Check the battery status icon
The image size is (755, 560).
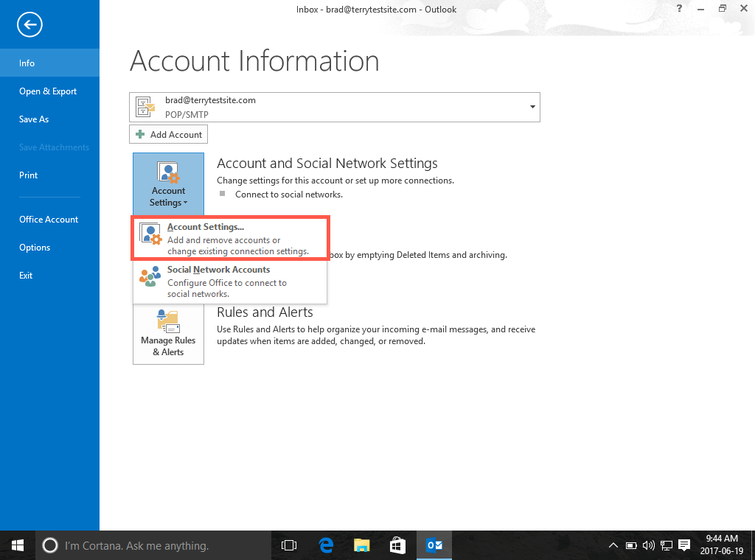(631, 545)
